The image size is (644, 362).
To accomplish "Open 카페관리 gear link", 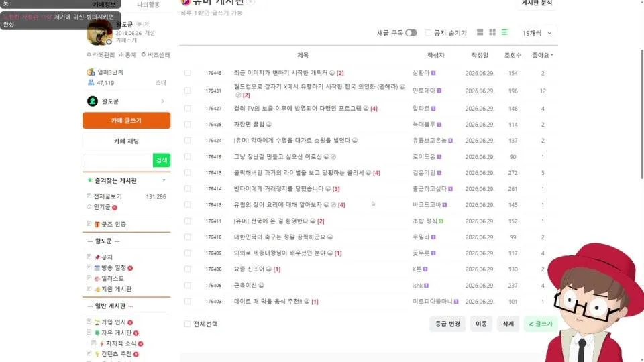I will pyautogui.click(x=101, y=54).
